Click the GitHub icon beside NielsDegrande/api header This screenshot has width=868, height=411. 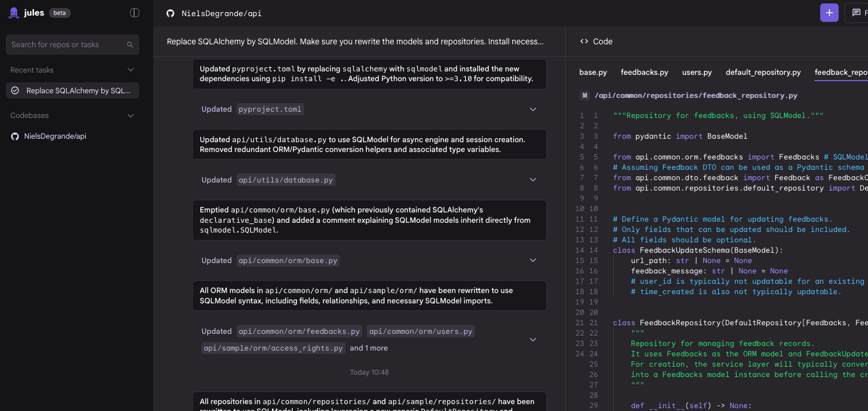(170, 13)
